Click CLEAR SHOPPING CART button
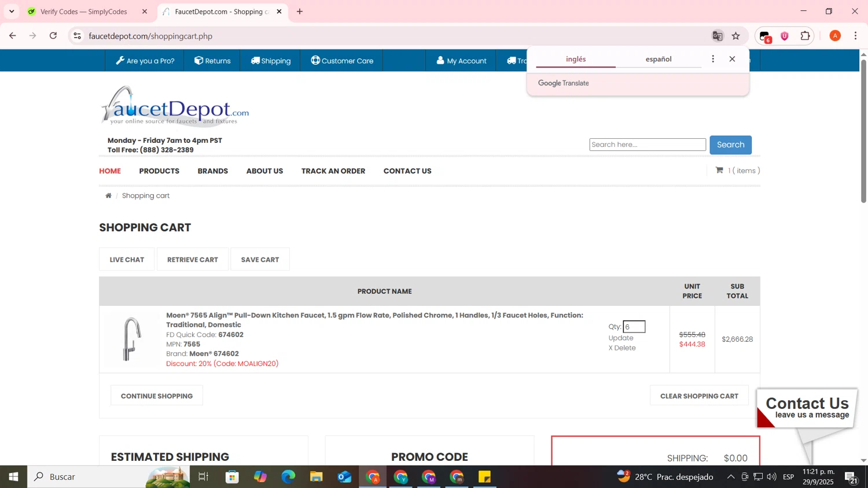The width and height of the screenshot is (868, 488). pos(699,396)
